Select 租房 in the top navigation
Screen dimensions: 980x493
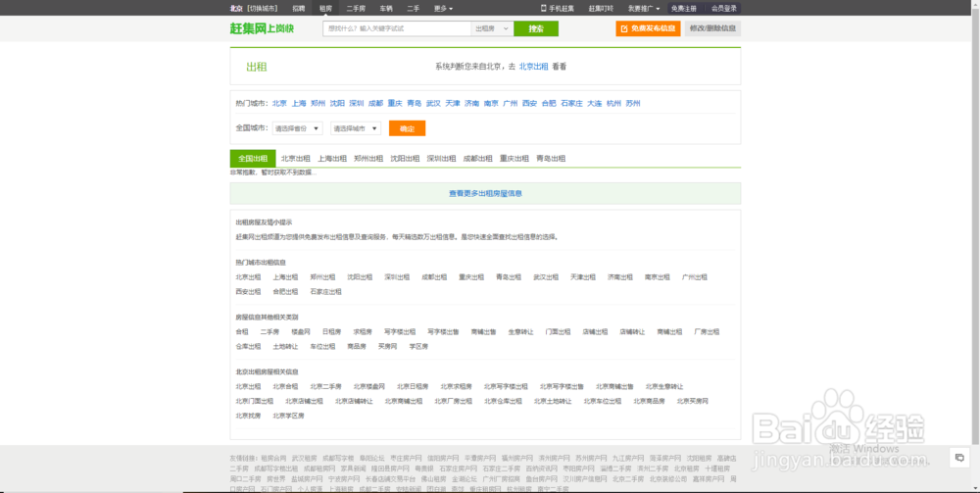tap(325, 9)
